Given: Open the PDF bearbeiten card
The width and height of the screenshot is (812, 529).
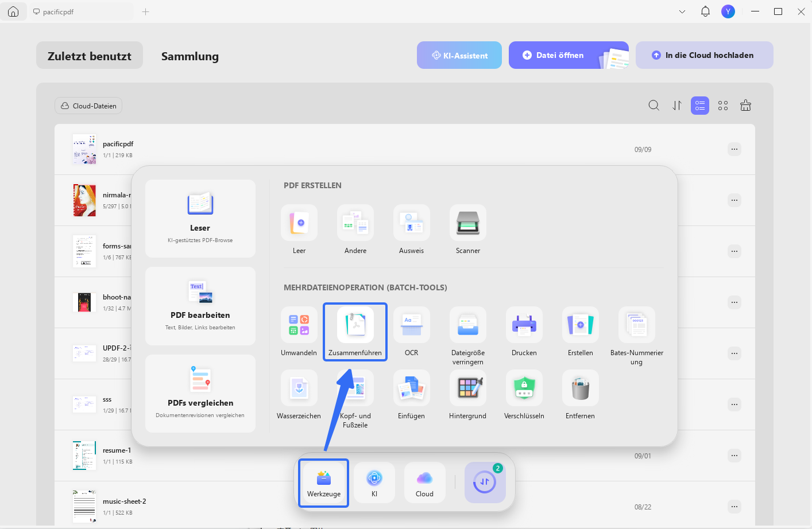Looking at the screenshot, I should [200, 306].
